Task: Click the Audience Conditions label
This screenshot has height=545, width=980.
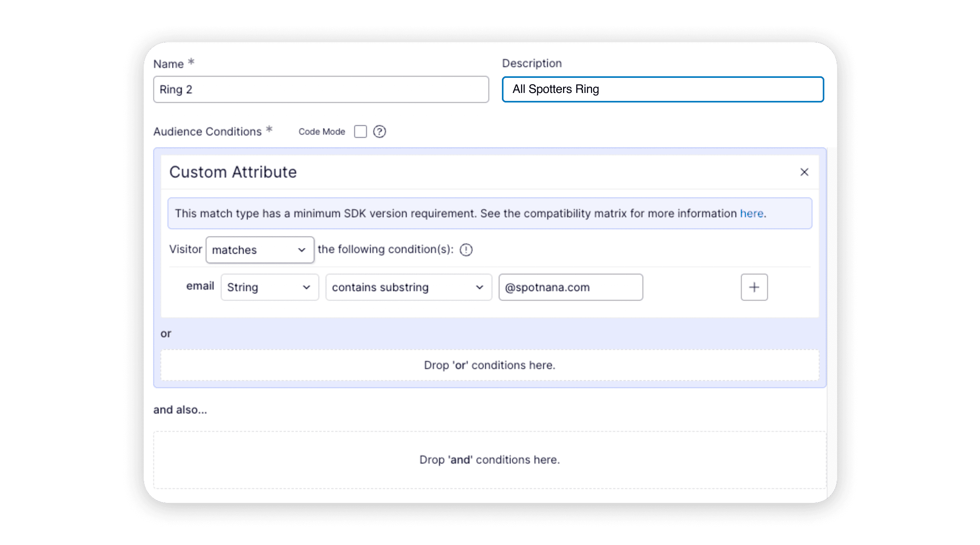Action: pyautogui.click(x=207, y=131)
